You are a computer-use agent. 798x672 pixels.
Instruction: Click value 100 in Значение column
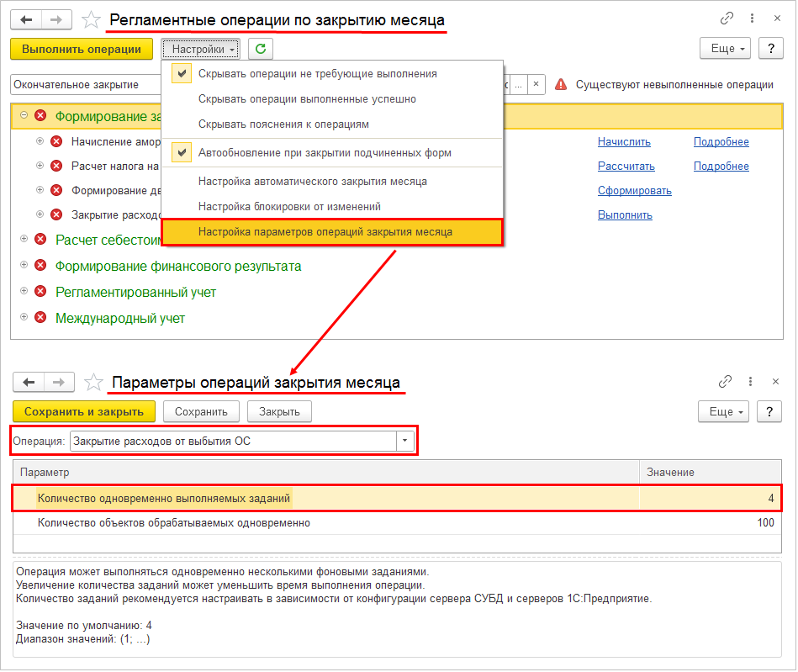coord(765,523)
